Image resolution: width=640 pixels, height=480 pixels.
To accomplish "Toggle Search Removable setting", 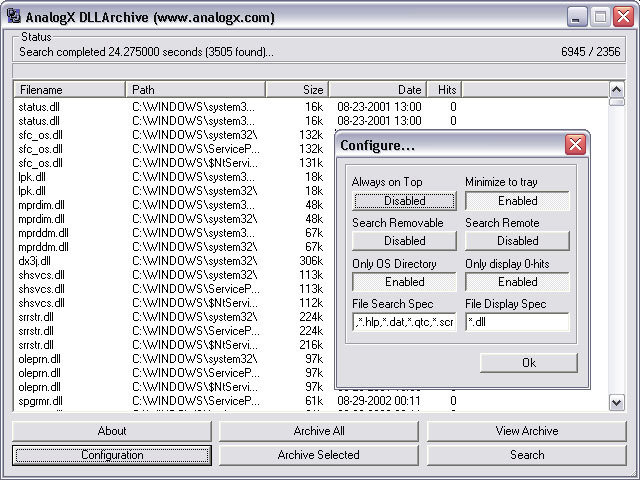I will pyautogui.click(x=404, y=241).
